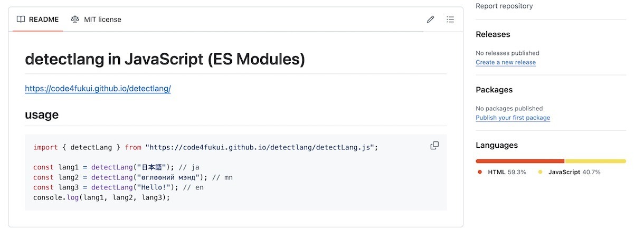Screen dimensions: 644x238
Task: Switch to the README tab
Action: 37,20
